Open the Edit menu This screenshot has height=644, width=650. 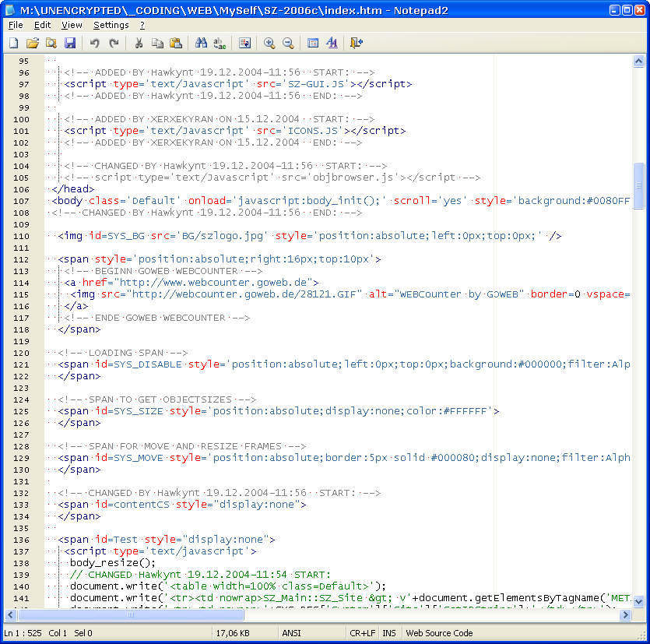click(42, 25)
